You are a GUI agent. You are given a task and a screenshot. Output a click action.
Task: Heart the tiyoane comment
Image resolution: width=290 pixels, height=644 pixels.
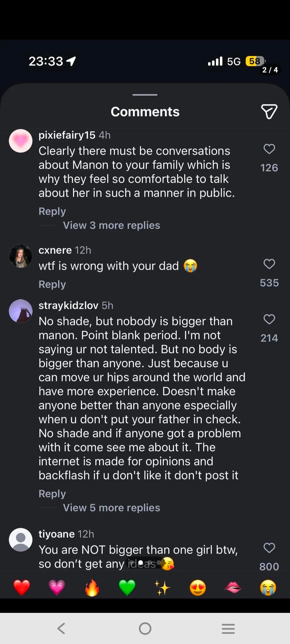(x=269, y=548)
